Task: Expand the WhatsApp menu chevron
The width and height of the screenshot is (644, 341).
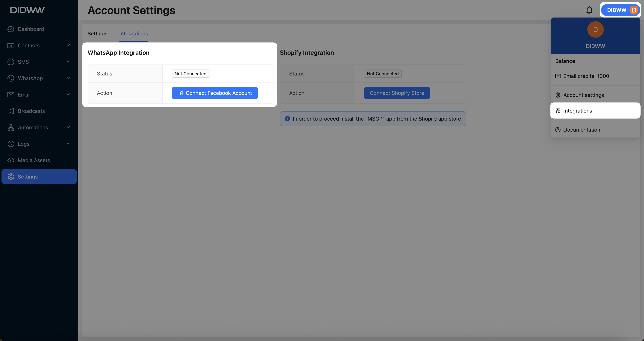Action: point(68,78)
